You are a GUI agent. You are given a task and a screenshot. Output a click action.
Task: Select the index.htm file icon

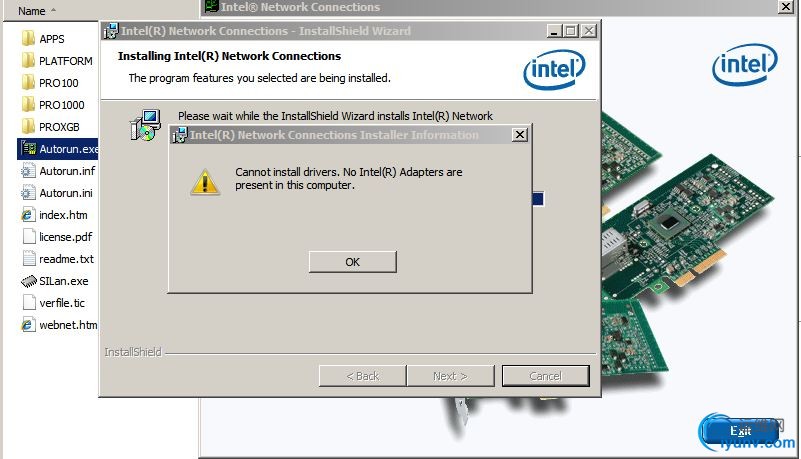(28, 215)
